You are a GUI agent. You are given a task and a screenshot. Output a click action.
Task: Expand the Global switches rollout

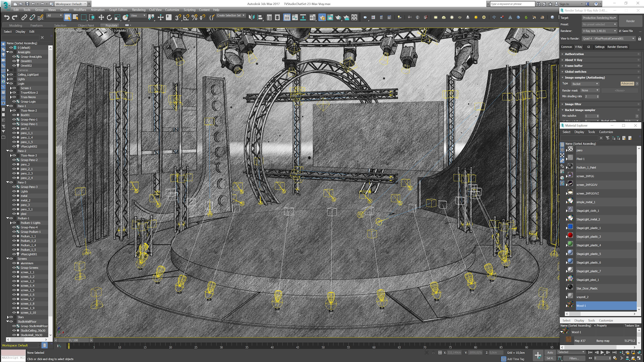click(576, 72)
